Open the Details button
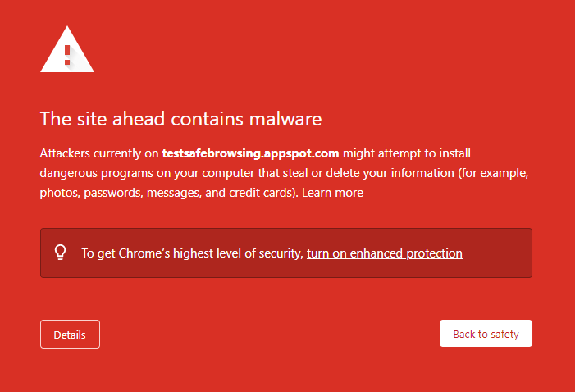The height and width of the screenshot is (392, 575). [x=70, y=334]
